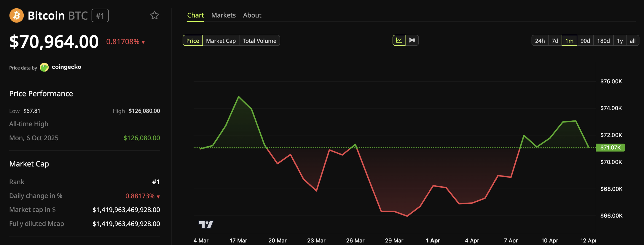Switch to candlestick chart view icon
This screenshot has height=245, width=644.
(412, 40)
